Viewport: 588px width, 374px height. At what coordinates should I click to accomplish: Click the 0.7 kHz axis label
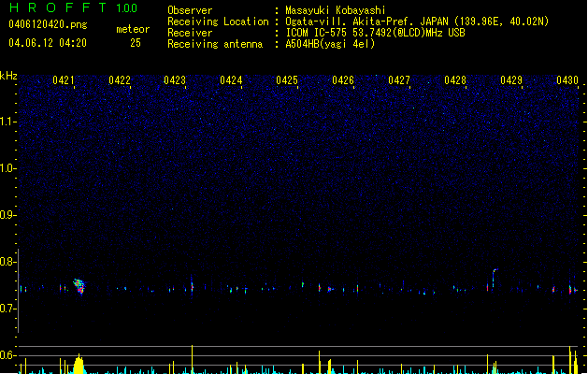click(x=7, y=309)
